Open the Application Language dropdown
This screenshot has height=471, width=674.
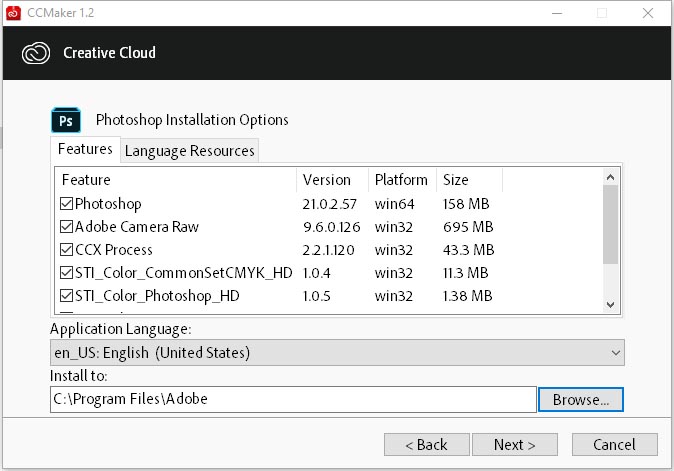(337, 353)
